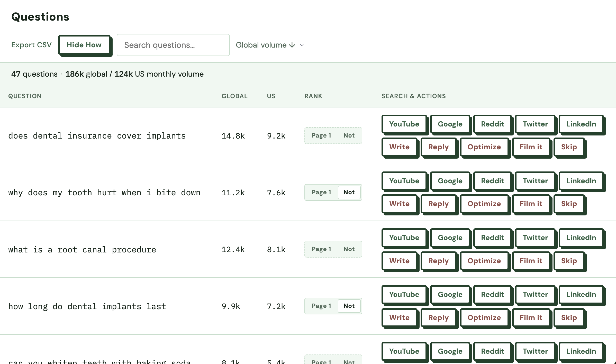Set 'why does my tooth hurt' rank to Not

pyautogui.click(x=349, y=192)
